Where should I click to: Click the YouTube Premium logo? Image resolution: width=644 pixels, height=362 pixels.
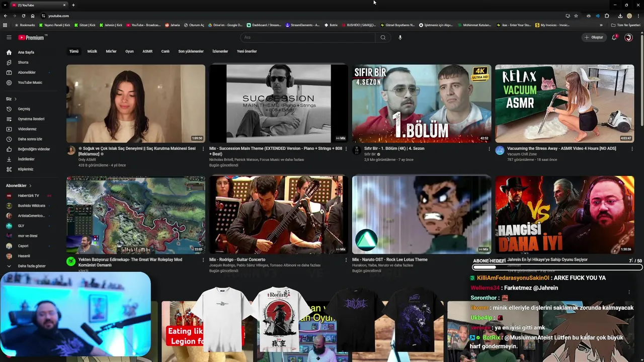click(x=31, y=37)
